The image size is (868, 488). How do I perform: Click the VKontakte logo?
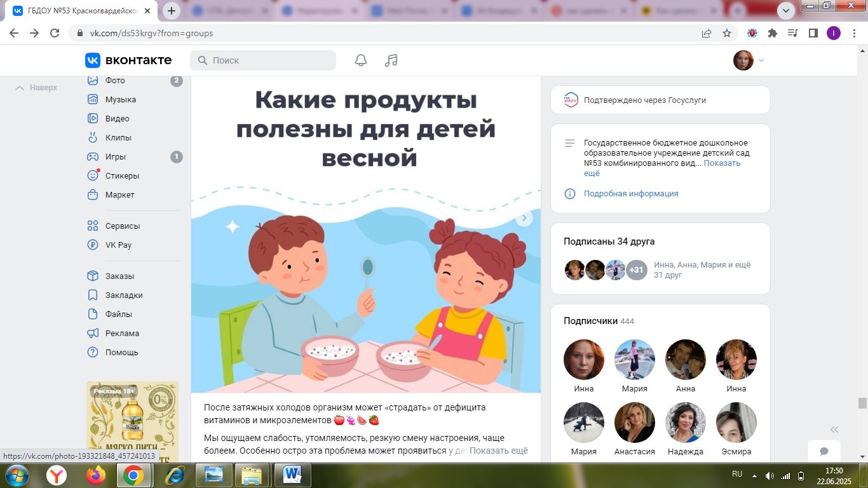pyautogui.click(x=128, y=60)
